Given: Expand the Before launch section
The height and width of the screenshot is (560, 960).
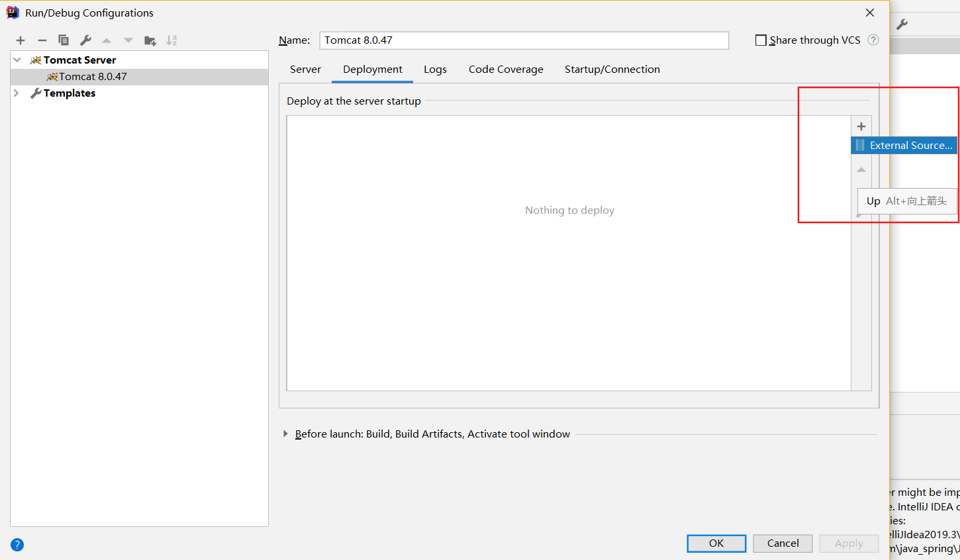Looking at the screenshot, I should point(285,434).
